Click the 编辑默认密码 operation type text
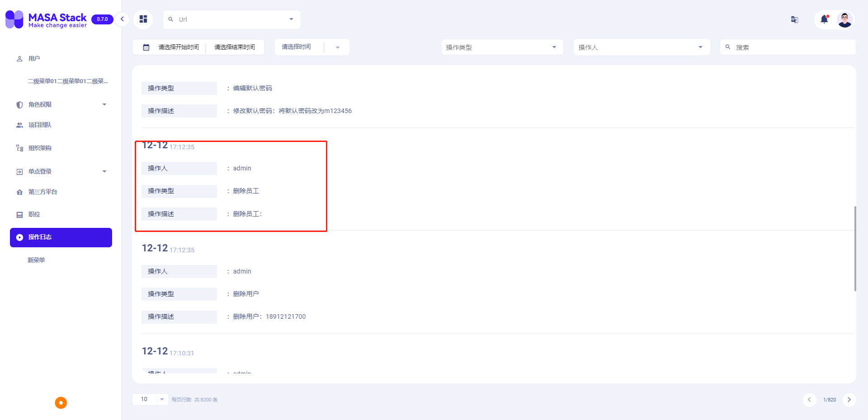The image size is (868, 420). (253, 88)
